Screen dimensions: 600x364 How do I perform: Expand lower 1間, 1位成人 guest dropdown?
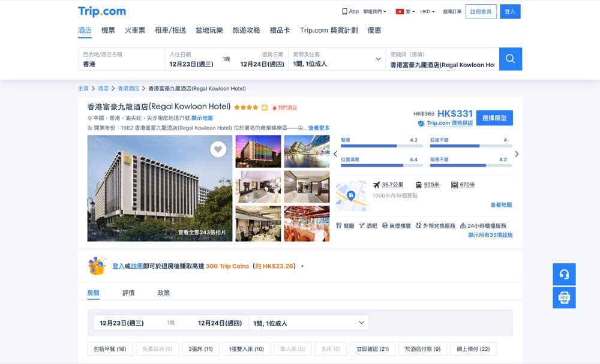[308, 323]
